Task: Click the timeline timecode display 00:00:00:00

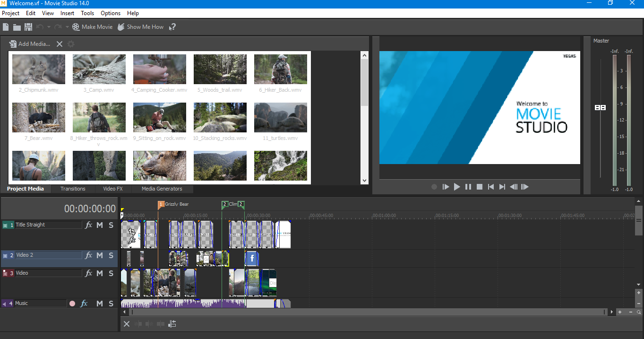Action: click(90, 209)
